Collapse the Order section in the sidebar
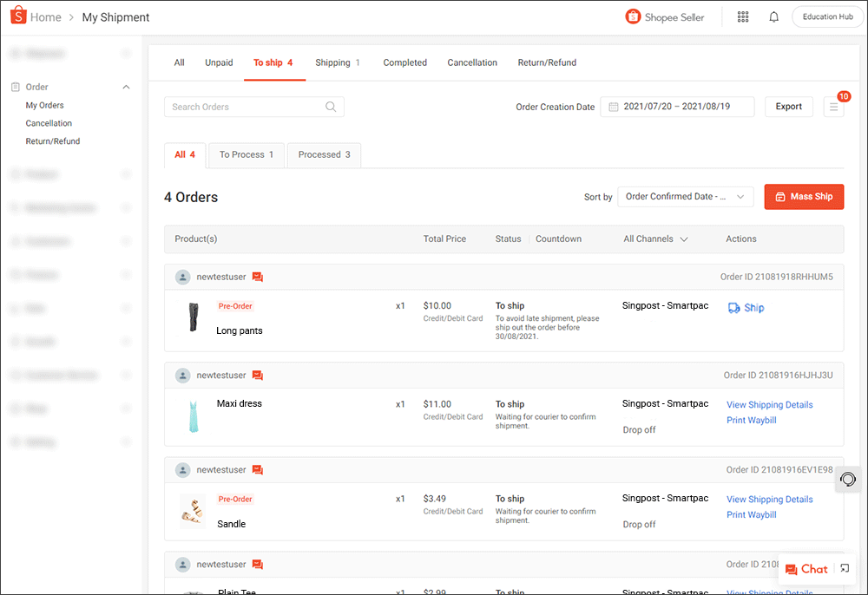Viewport: 868px width, 595px height. [126, 87]
